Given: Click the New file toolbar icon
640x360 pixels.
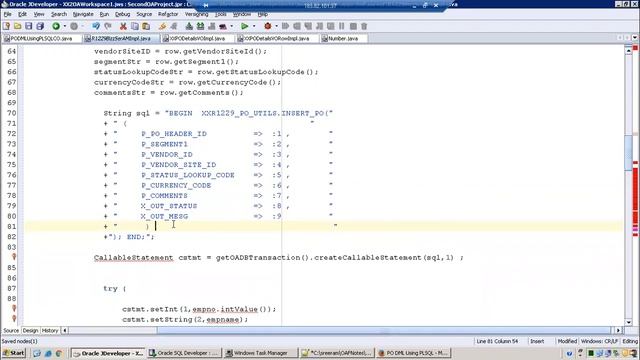Looking at the screenshot, I should coord(6,26).
